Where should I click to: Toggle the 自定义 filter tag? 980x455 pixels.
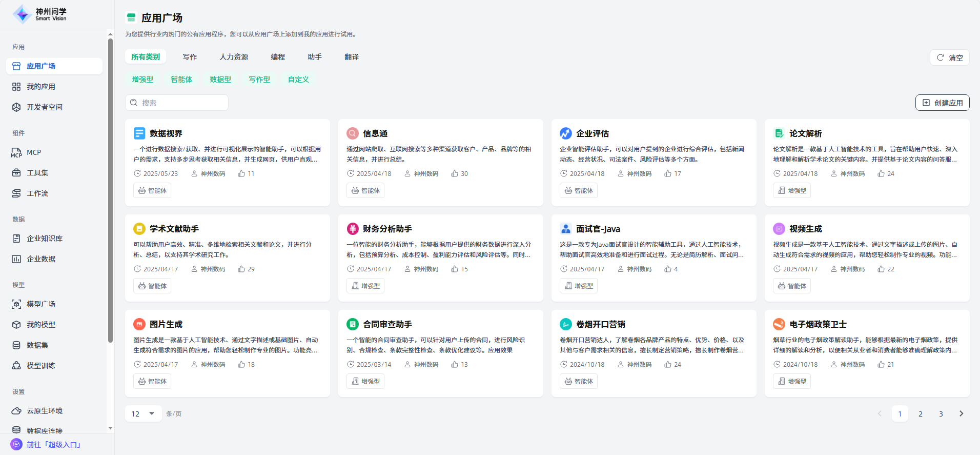[298, 80]
